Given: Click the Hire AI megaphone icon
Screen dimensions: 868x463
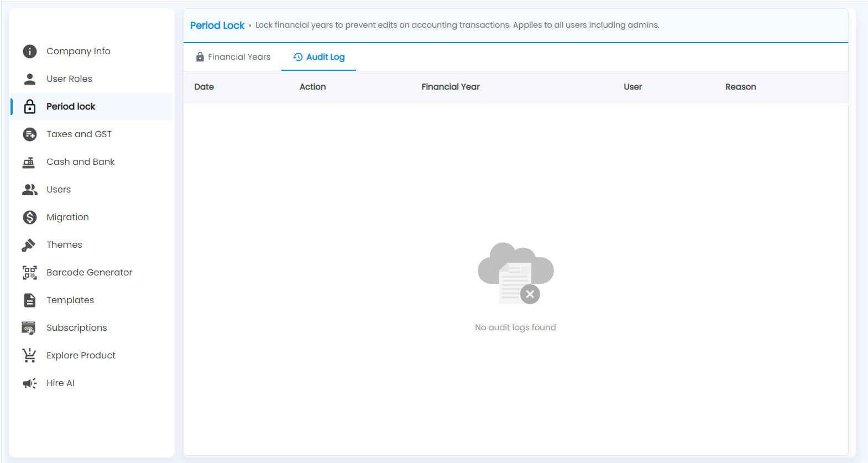Looking at the screenshot, I should (x=30, y=383).
